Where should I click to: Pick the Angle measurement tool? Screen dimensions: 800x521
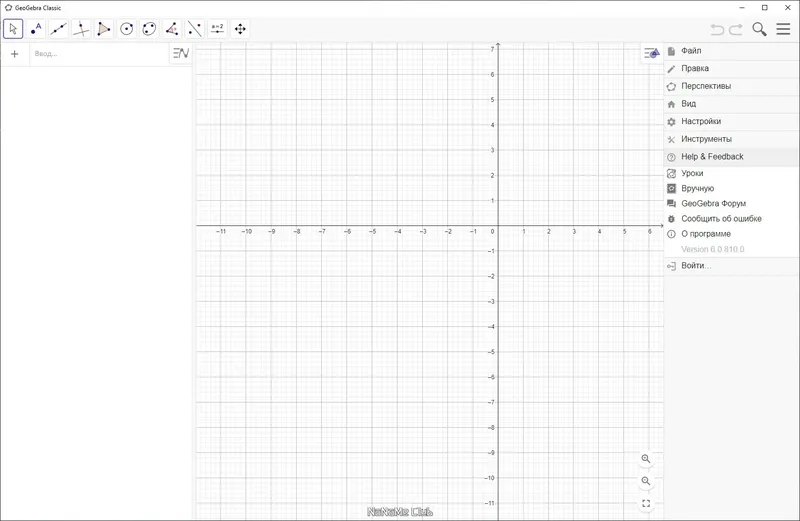[x=172, y=29]
